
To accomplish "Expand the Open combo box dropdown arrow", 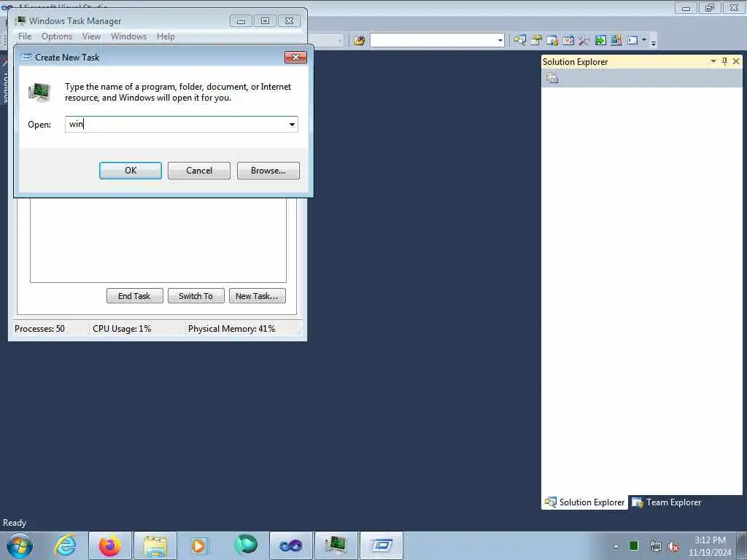I will click(292, 124).
